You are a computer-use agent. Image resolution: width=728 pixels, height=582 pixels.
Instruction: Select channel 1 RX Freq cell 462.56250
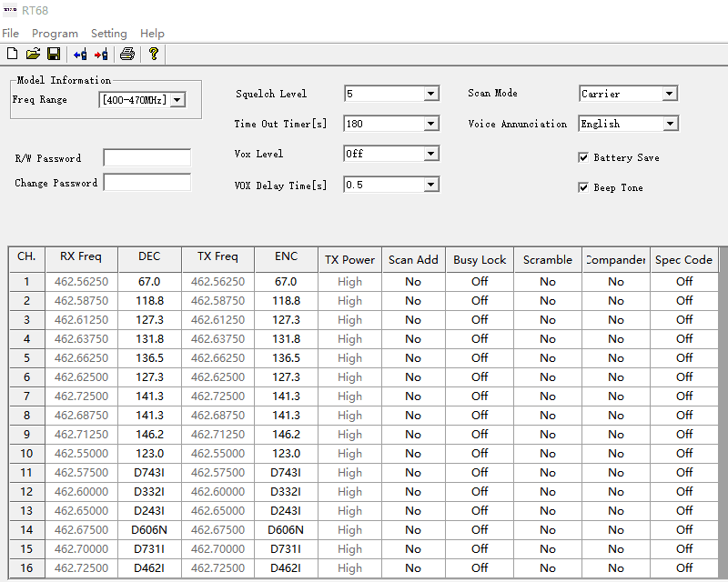pos(81,282)
